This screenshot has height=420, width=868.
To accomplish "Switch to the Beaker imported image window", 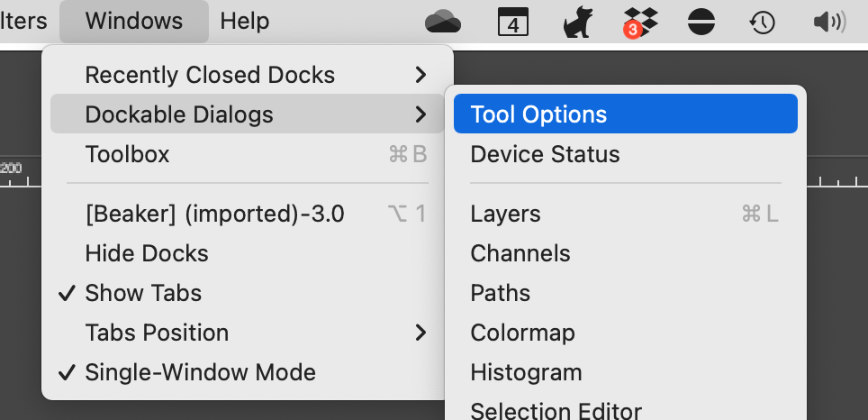I will coord(214,214).
